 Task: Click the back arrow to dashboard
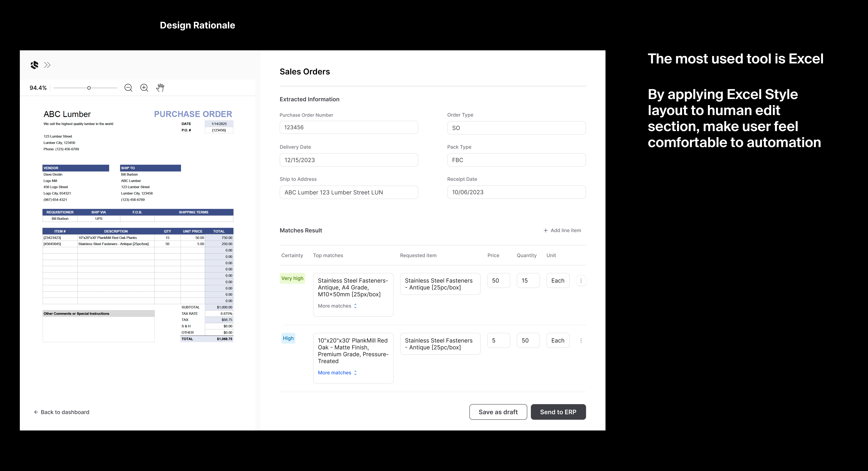36,412
